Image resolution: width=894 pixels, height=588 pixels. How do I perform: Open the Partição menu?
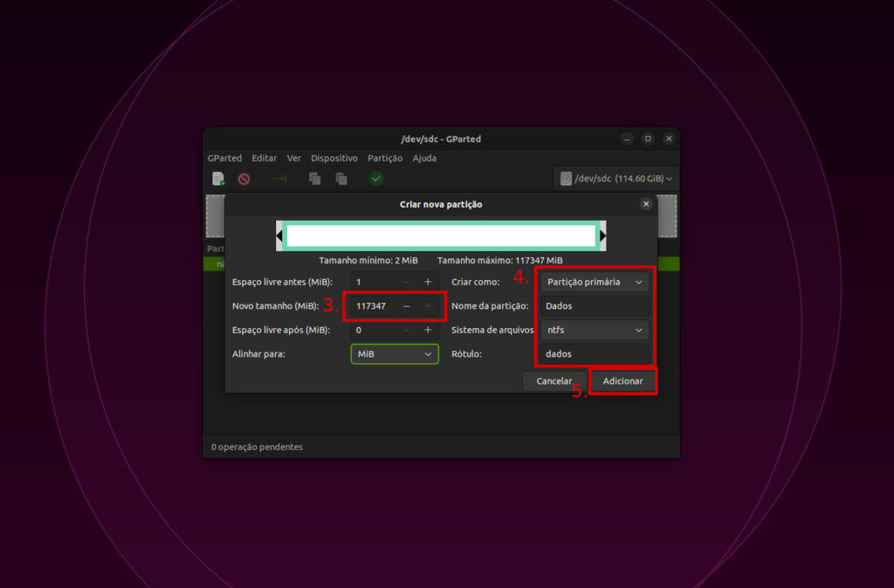click(x=385, y=158)
